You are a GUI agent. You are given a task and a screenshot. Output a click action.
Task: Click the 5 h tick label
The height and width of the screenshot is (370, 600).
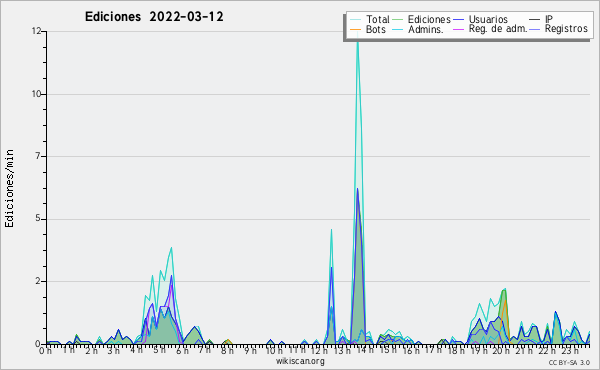point(159,350)
